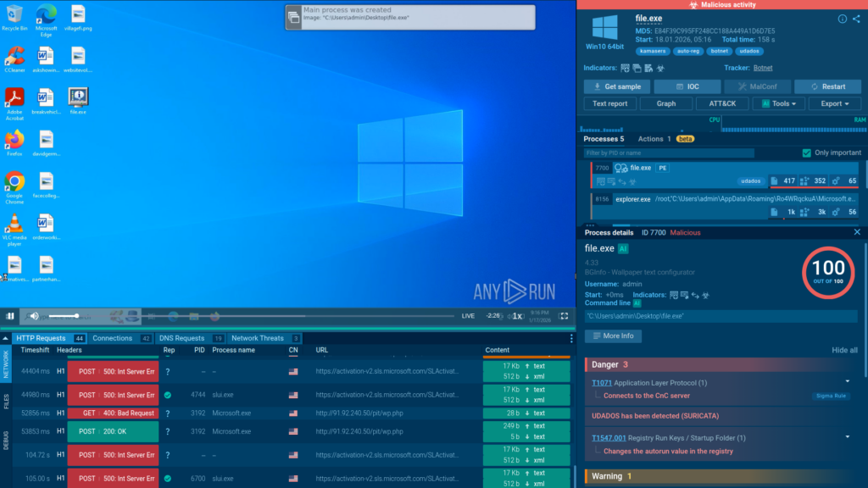Viewport: 868px width, 488px height.
Task: Open the Tools dropdown menu
Action: [780, 103]
